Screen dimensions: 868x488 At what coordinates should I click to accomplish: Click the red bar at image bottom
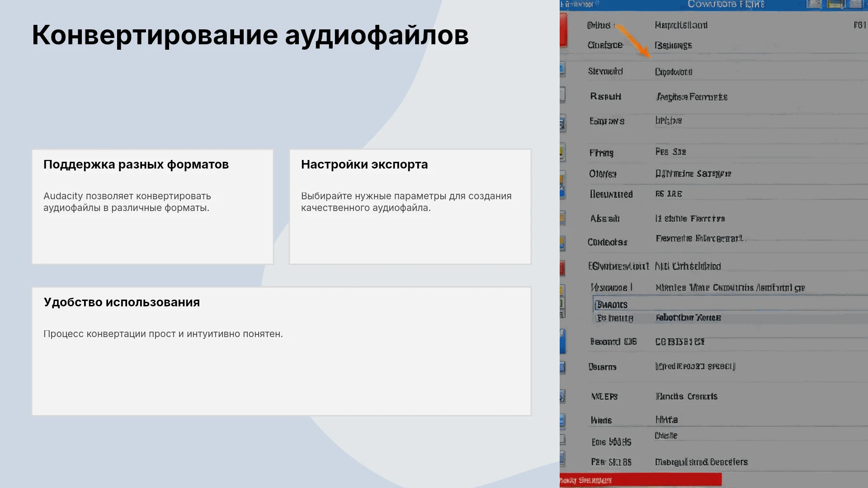[641, 480]
